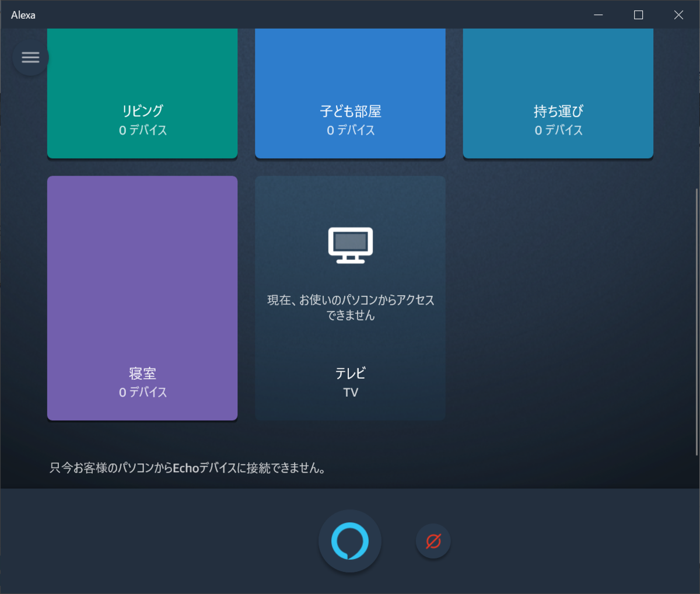Open the purple 寝室 room card
Screen dimensions: 700x594
coord(142,298)
